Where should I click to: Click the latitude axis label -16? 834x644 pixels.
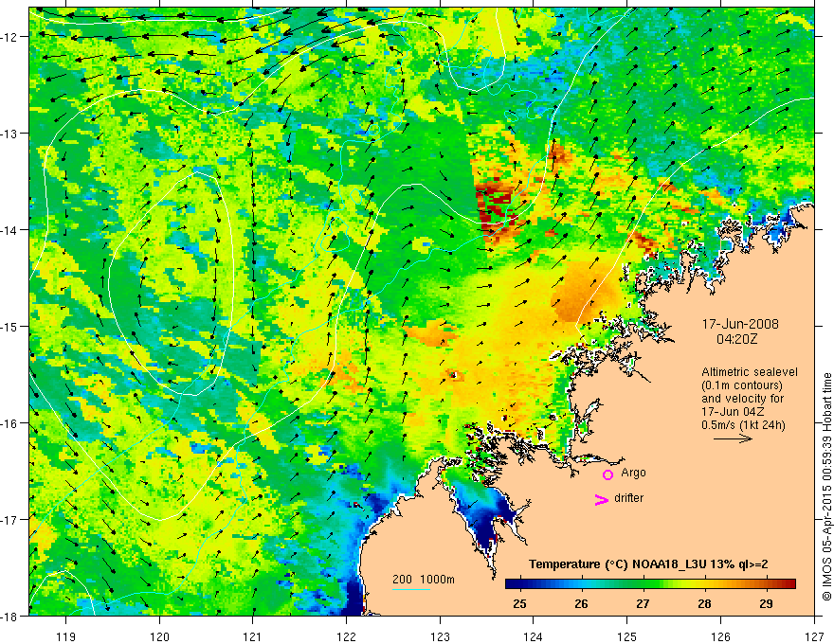click(x=10, y=423)
